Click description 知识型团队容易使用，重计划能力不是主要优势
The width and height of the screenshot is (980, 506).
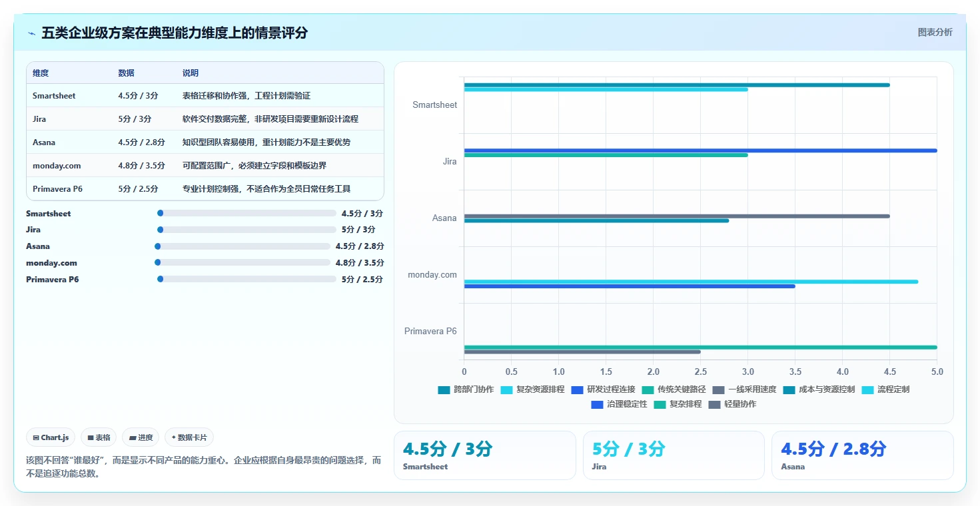(x=266, y=142)
